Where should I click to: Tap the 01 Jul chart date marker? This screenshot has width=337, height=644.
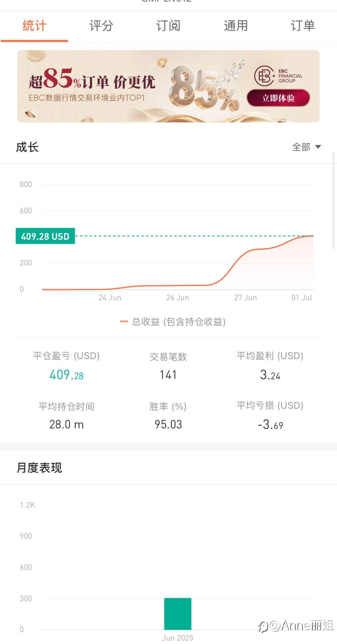[302, 298]
